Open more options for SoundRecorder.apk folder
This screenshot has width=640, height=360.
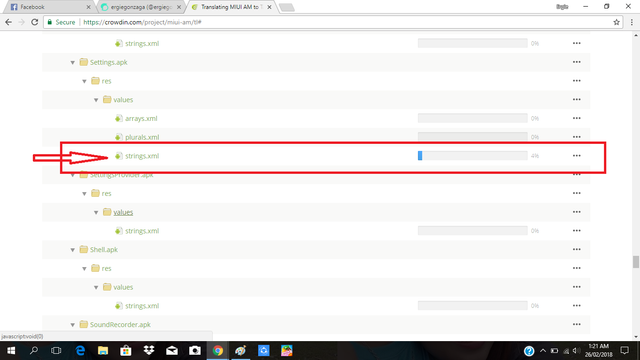576,324
